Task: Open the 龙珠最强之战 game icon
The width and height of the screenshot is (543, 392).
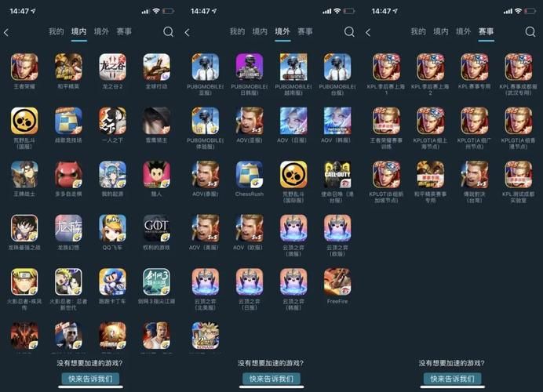Action: tap(24, 228)
